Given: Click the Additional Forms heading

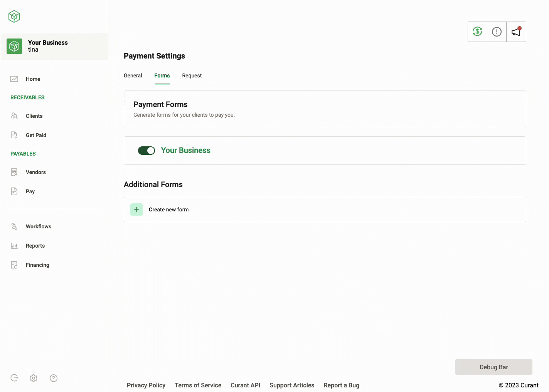Looking at the screenshot, I should (153, 184).
